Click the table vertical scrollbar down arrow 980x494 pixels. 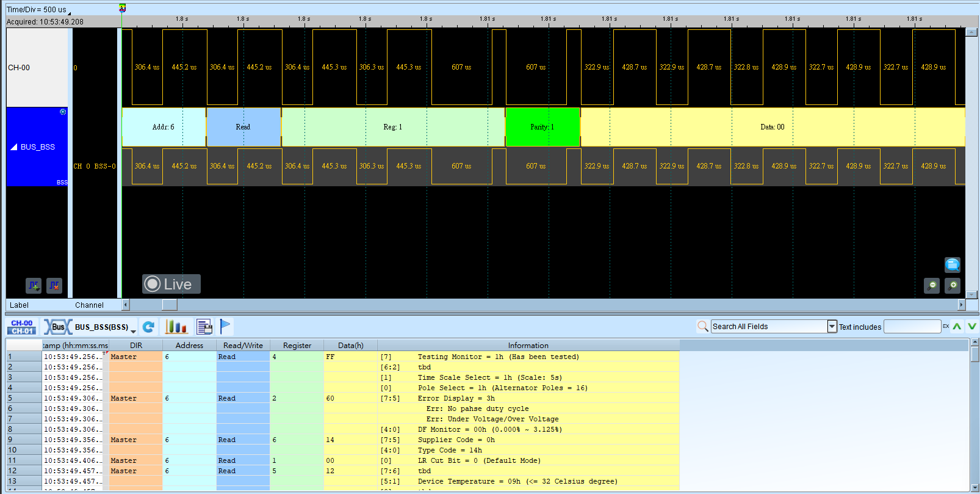975,487
